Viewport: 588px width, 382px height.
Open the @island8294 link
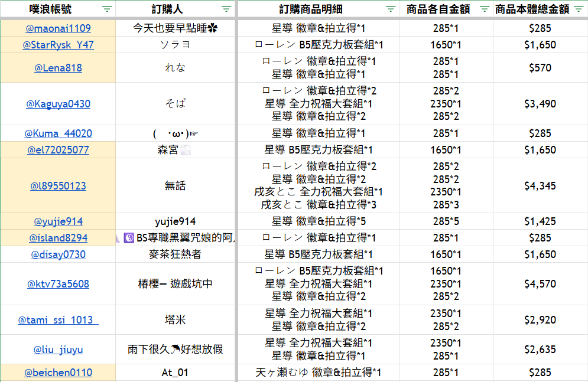tap(58, 238)
